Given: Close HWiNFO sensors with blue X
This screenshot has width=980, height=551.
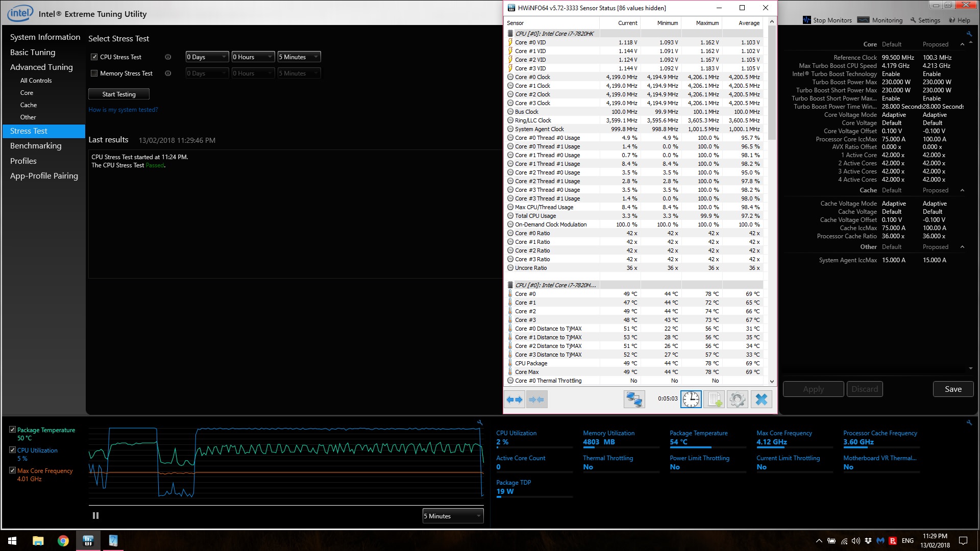Looking at the screenshot, I should click(761, 399).
